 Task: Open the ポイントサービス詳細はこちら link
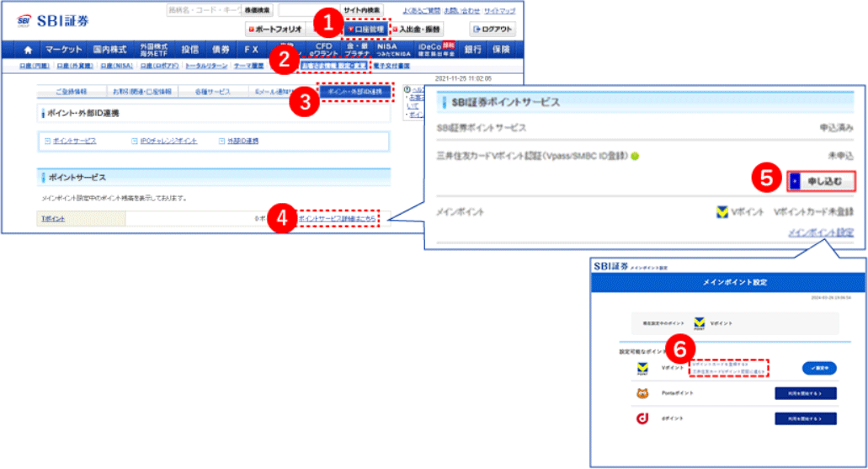337,219
